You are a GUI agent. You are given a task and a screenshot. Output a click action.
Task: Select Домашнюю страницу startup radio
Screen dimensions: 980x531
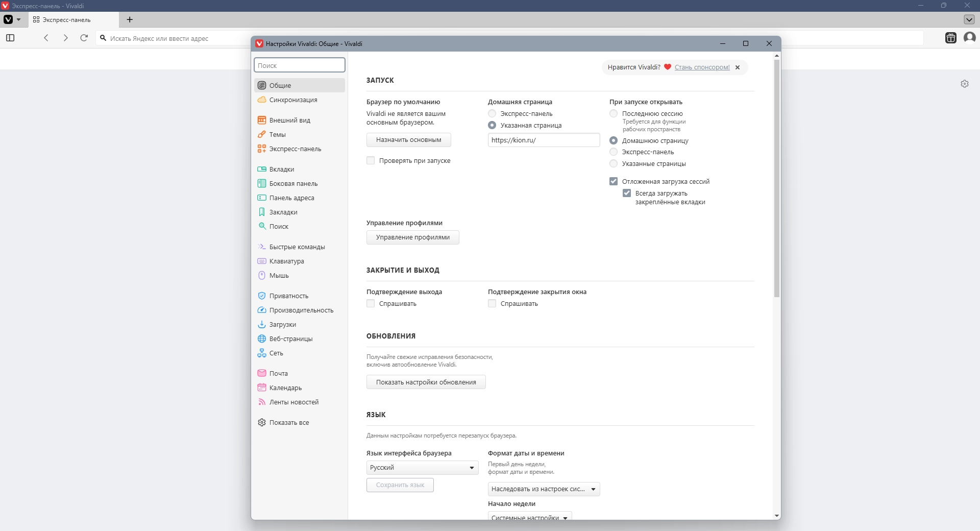[x=614, y=140]
